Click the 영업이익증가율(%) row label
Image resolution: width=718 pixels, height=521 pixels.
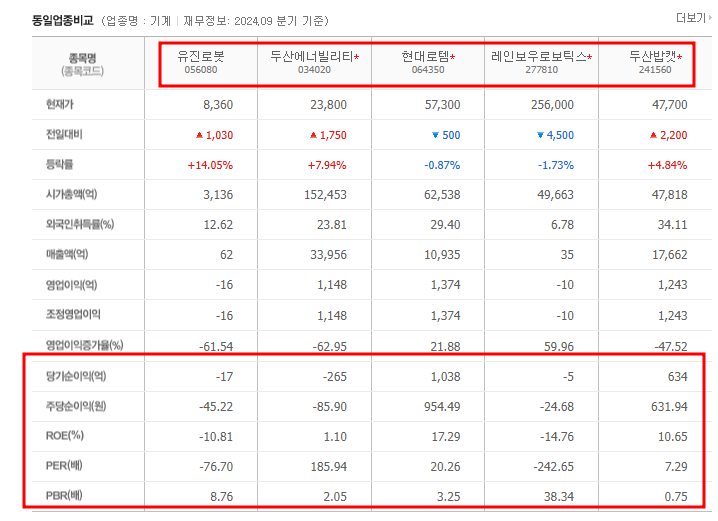(84, 345)
